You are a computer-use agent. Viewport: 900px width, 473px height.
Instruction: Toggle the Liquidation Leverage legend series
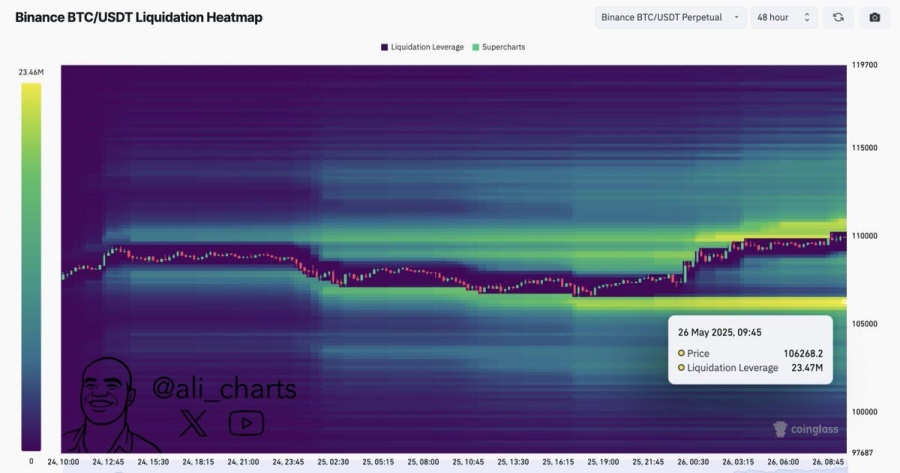[421, 47]
